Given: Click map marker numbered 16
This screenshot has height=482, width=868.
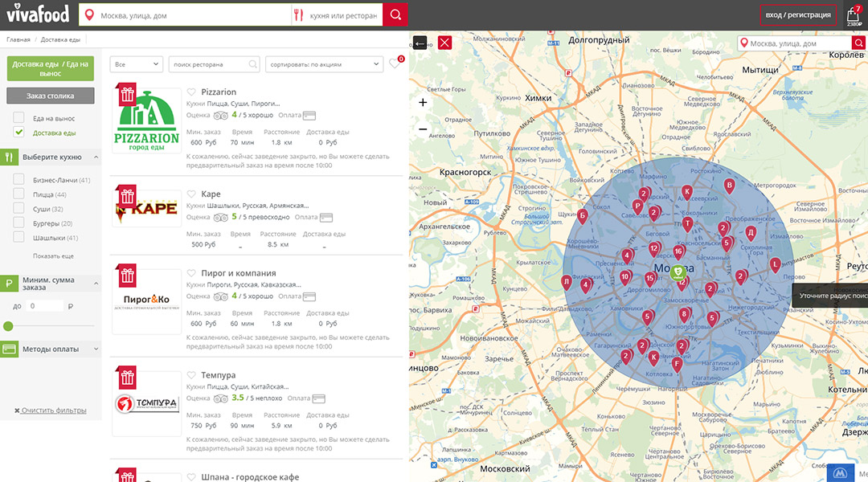Looking at the screenshot, I should click(678, 251).
